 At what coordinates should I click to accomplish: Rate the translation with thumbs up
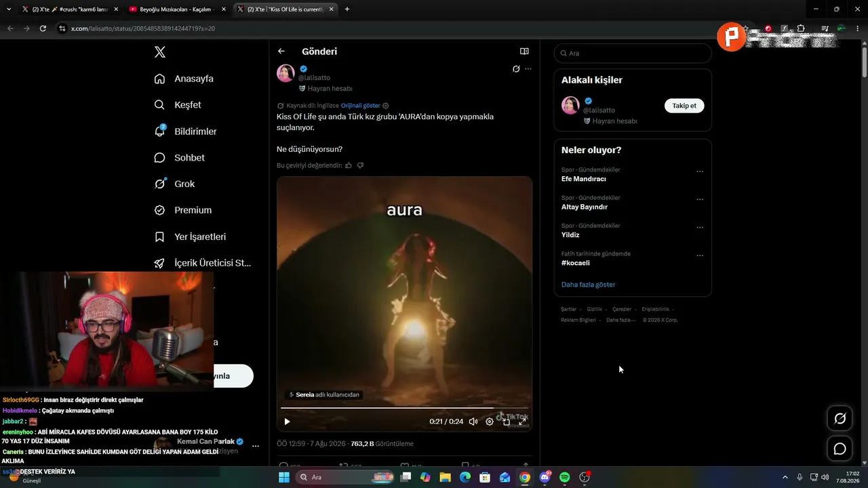pos(349,165)
